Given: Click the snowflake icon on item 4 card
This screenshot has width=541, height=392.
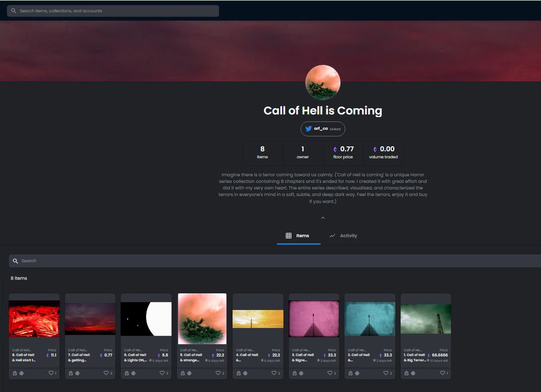Looking at the screenshot, I should (x=245, y=373).
